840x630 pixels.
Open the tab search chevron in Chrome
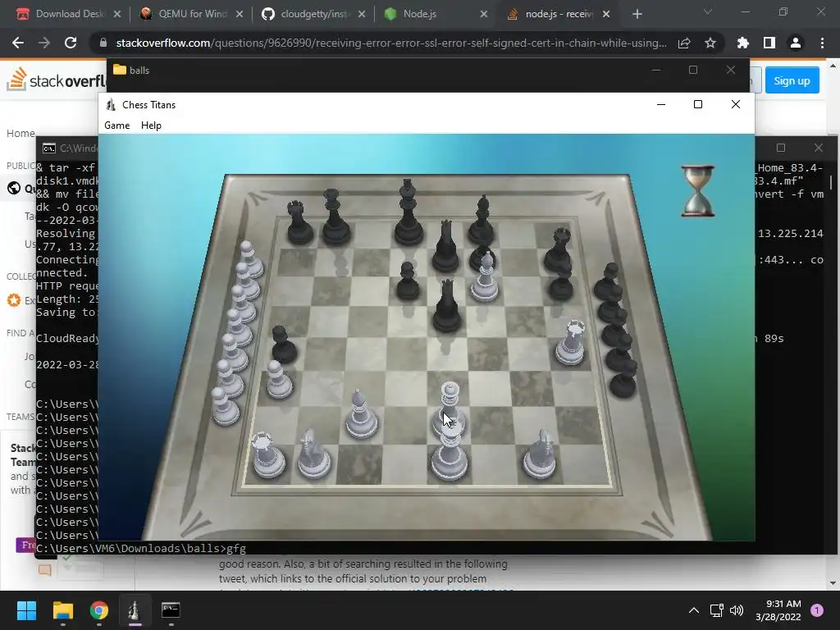[708, 11]
